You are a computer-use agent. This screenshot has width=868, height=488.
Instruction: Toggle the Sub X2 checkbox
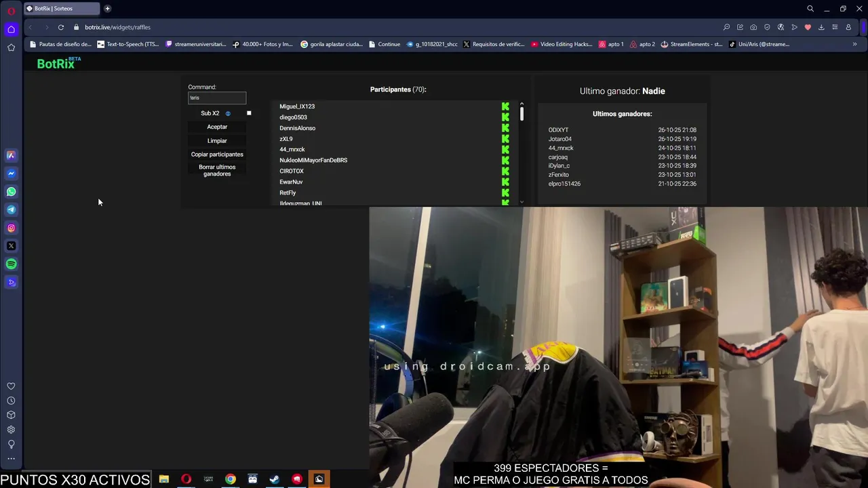pyautogui.click(x=249, y=113)
